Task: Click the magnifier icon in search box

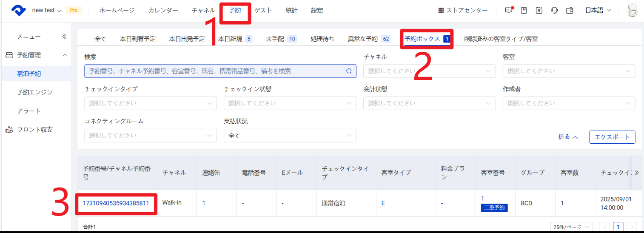Action: pyautogui.click(x=349, y=71)
